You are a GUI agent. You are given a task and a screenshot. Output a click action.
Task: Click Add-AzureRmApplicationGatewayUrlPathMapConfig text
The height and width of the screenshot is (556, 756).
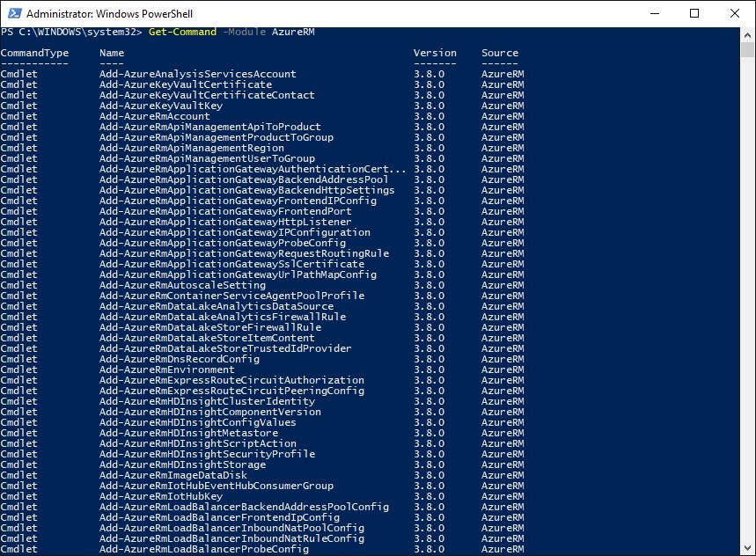(239, 275)
